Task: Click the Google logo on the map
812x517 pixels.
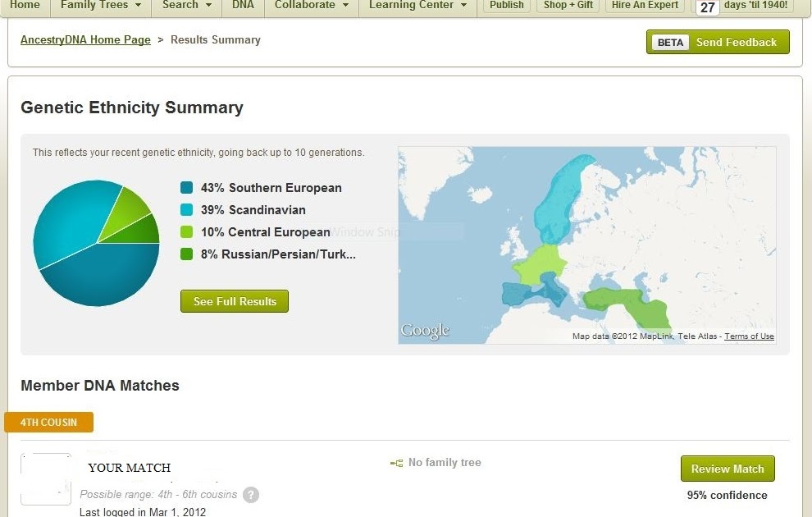Action: click(x=425, y=331)
